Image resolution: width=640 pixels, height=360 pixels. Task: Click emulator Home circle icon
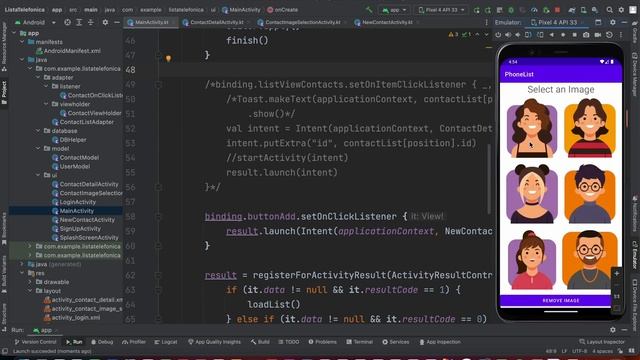pos(563,35)
